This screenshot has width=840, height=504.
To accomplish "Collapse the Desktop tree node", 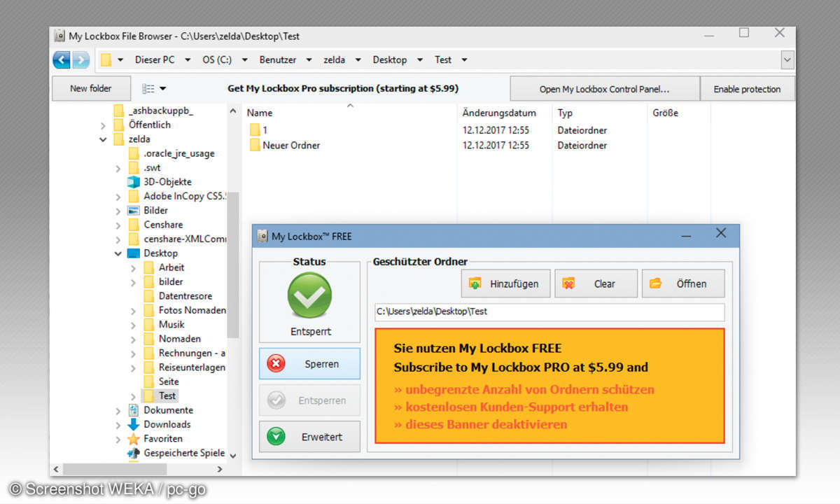I will coord(118,253).
